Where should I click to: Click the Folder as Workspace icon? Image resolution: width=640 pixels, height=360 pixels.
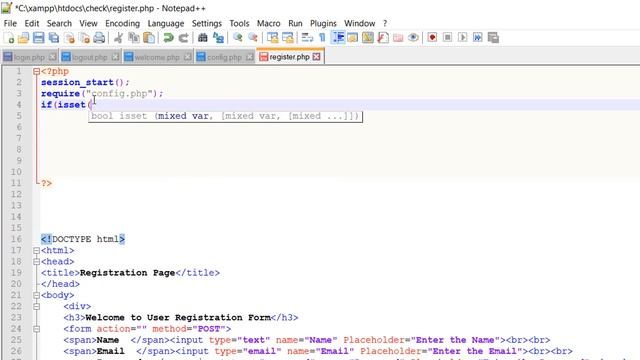click(398, 38)
